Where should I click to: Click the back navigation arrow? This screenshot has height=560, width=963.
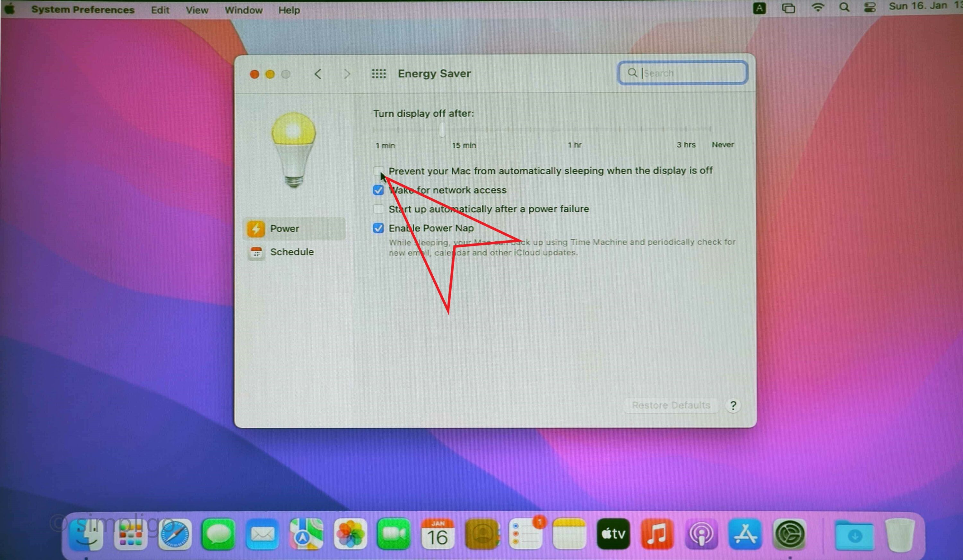click(318, 73)
